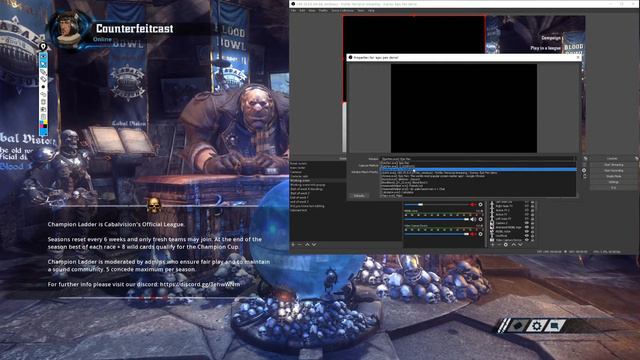The image size is (640, 360).
Task: Open the OBS Tools menu
Action: (361, 11)
